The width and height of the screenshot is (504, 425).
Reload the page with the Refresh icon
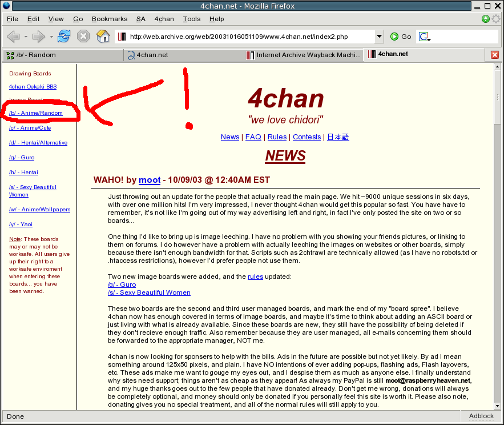[x=64, y=36]
